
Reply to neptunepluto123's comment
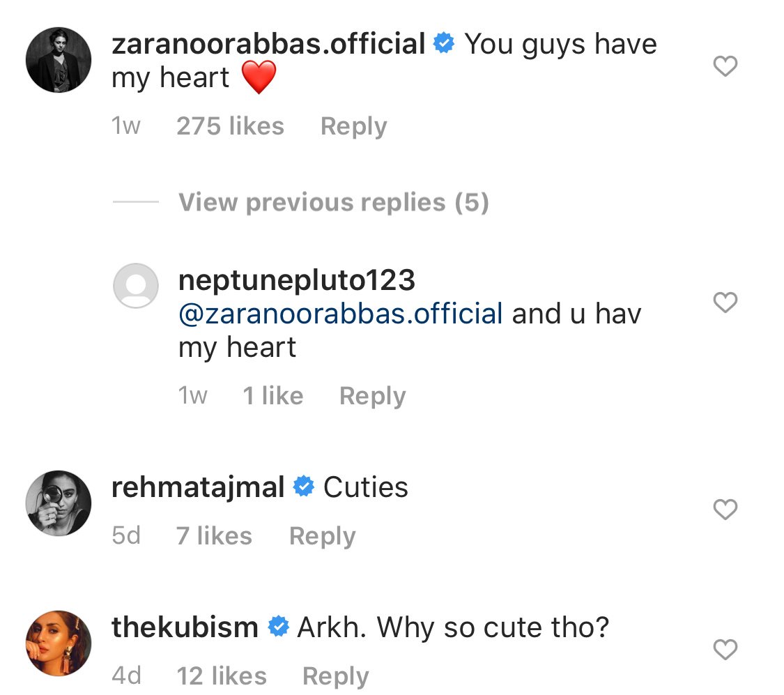point(372,397)
